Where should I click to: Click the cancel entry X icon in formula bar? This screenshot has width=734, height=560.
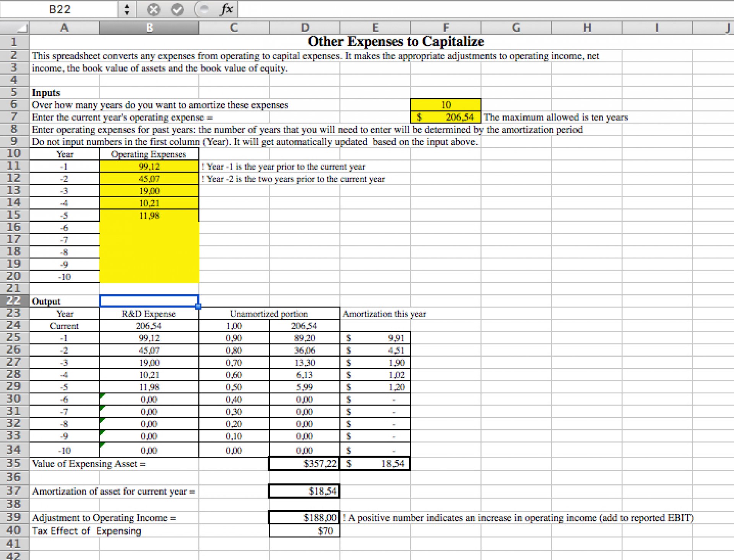click(x=154, y=10)
